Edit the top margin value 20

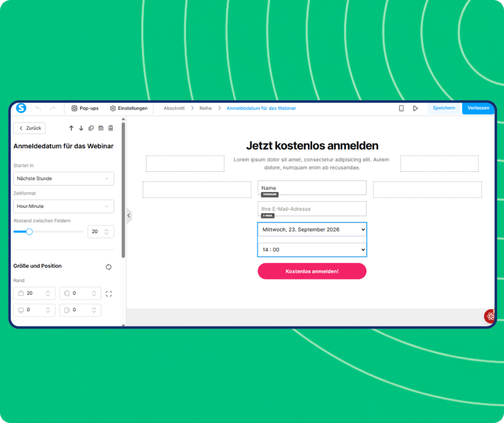pos(34,293)
